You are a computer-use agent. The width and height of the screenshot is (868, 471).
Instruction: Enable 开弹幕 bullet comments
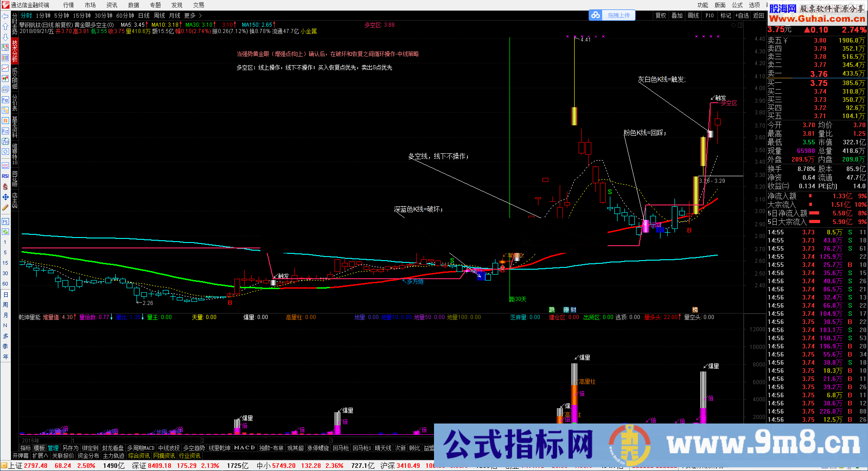[20, 456]
